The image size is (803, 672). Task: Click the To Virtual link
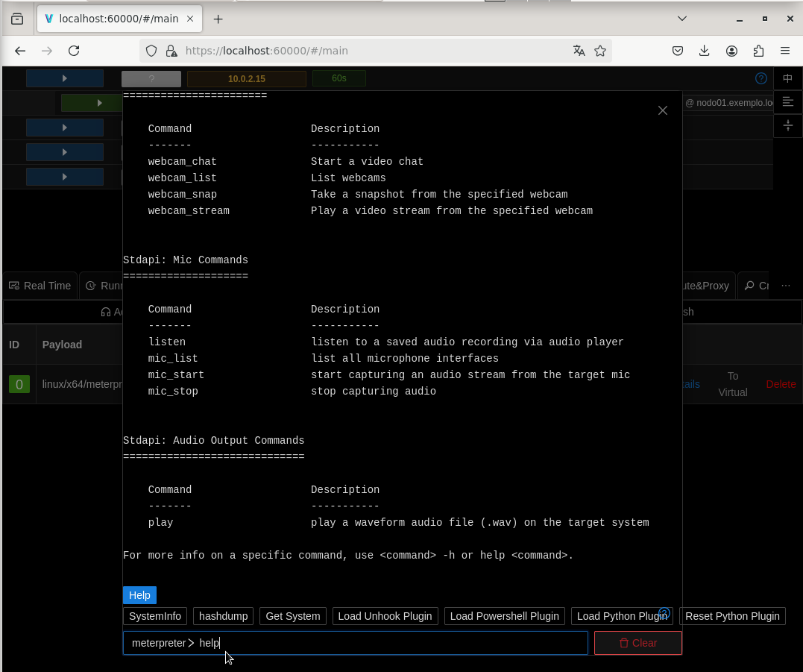click(x=733, y=384)
